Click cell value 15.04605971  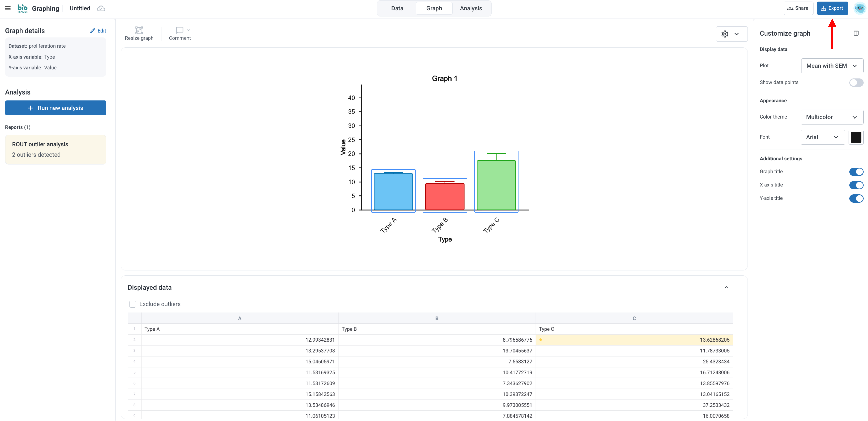tap(240, 362)
